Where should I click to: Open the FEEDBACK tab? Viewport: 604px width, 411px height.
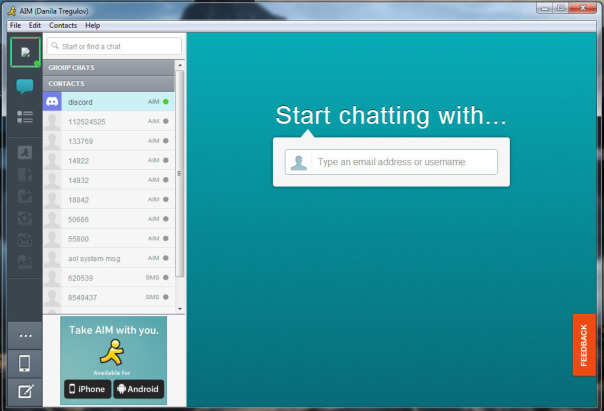(x=584, y=345)
